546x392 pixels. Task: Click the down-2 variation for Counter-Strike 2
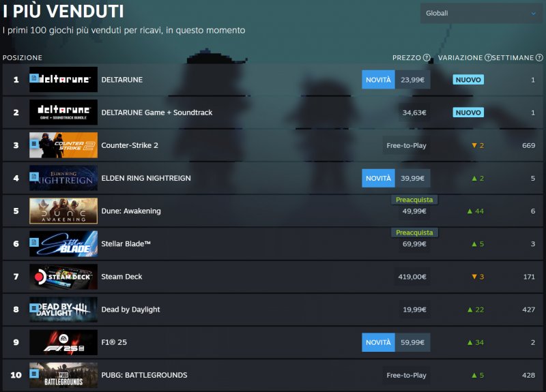tap(478, 145)
